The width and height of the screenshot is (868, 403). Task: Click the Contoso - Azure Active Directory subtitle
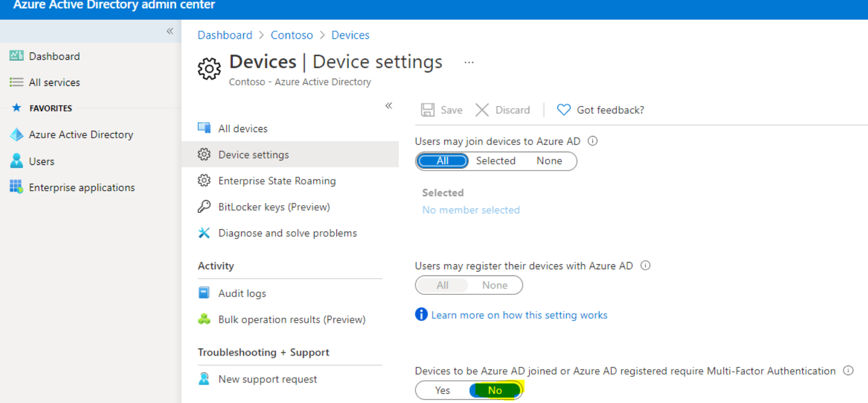tap(300, 82)
